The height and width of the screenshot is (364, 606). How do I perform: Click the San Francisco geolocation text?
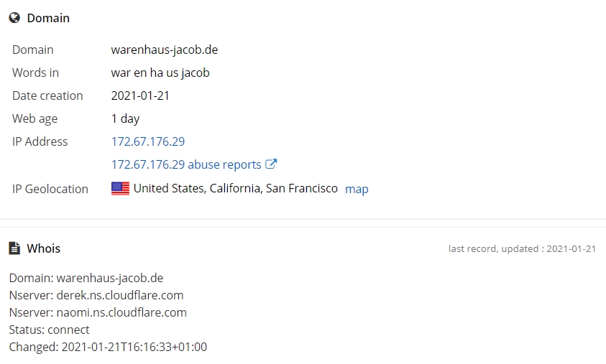pos(301,188)
